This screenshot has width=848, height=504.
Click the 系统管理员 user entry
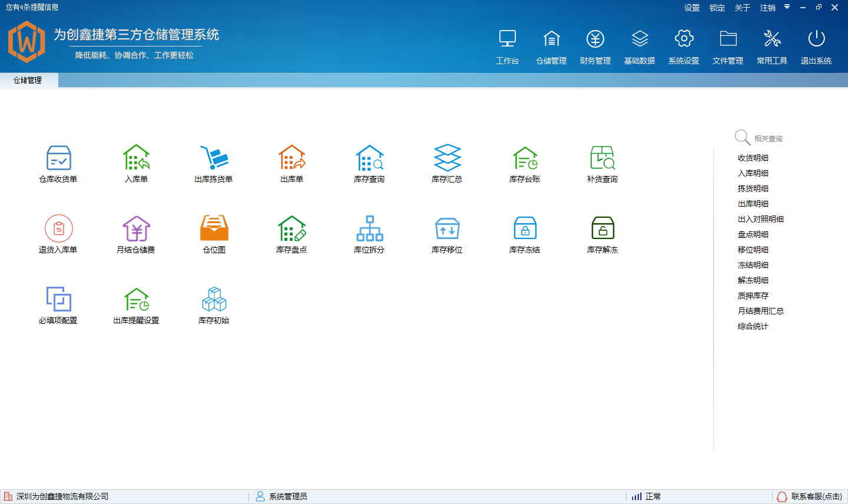[x=288, y=497]
